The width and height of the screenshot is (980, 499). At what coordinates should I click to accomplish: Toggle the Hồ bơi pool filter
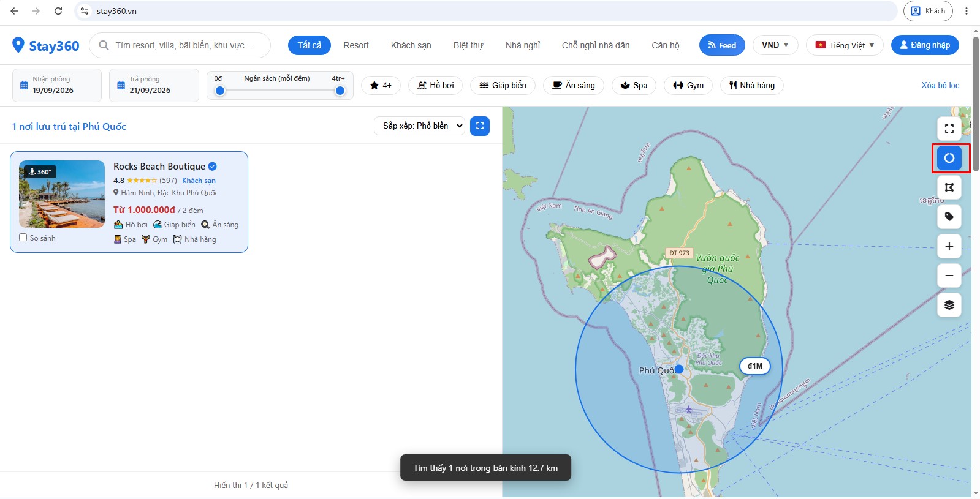click(436, 86)
